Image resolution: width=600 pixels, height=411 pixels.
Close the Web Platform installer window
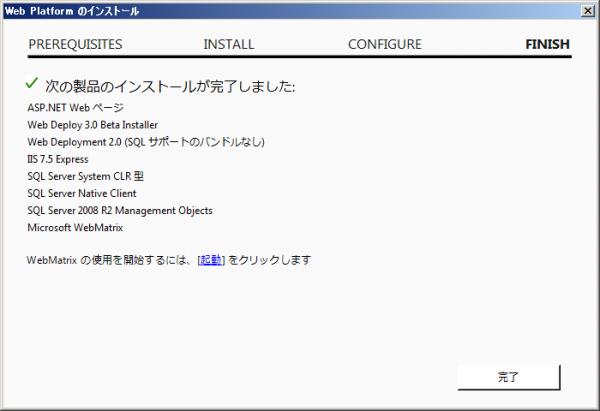coord(582,11)
